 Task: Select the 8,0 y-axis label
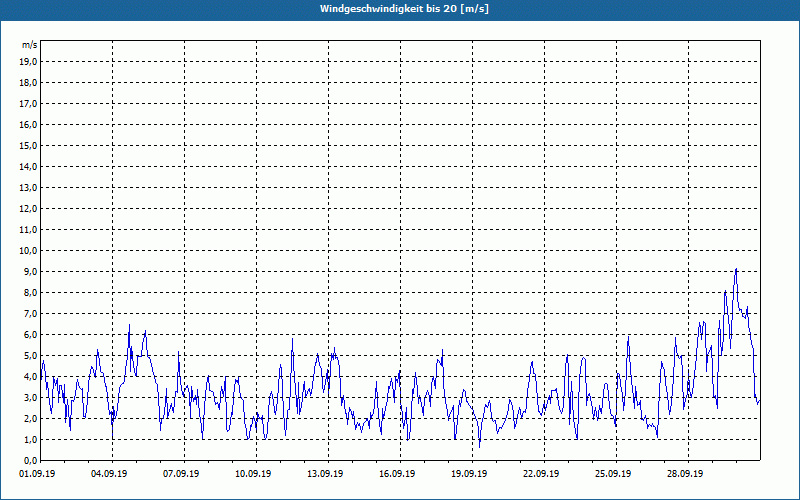coord(31,293)
